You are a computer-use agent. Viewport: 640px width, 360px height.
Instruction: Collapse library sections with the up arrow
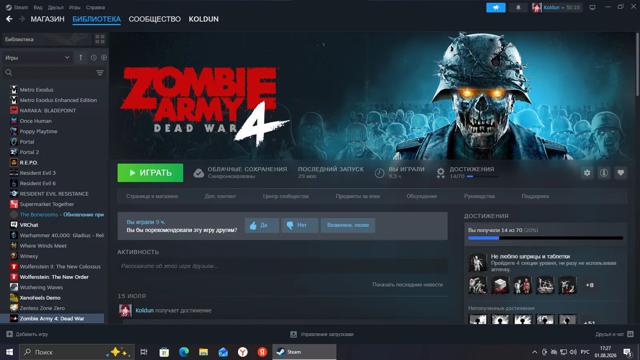click(x=81, y=58)
